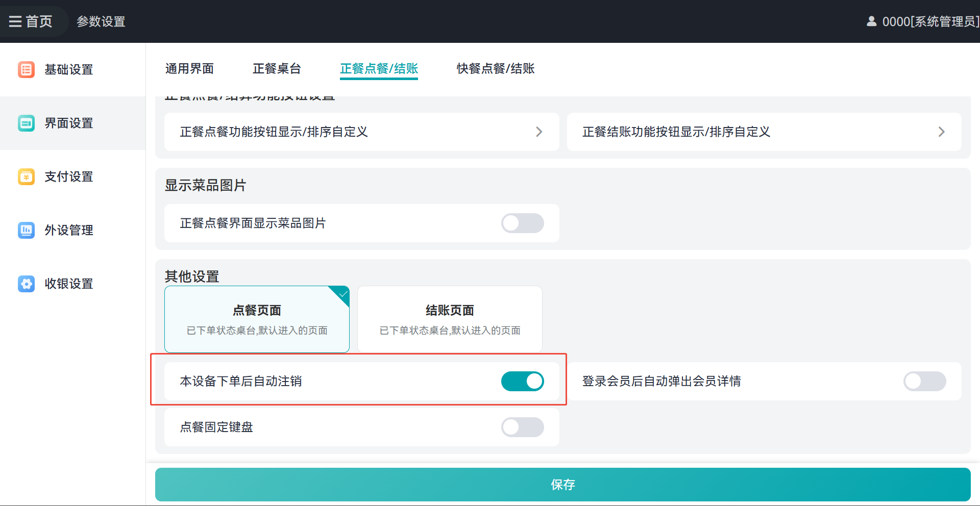Open the hamburger menu icon beside 首页
Viewport: 980px width, 506px height.
(x=15, y=21)
